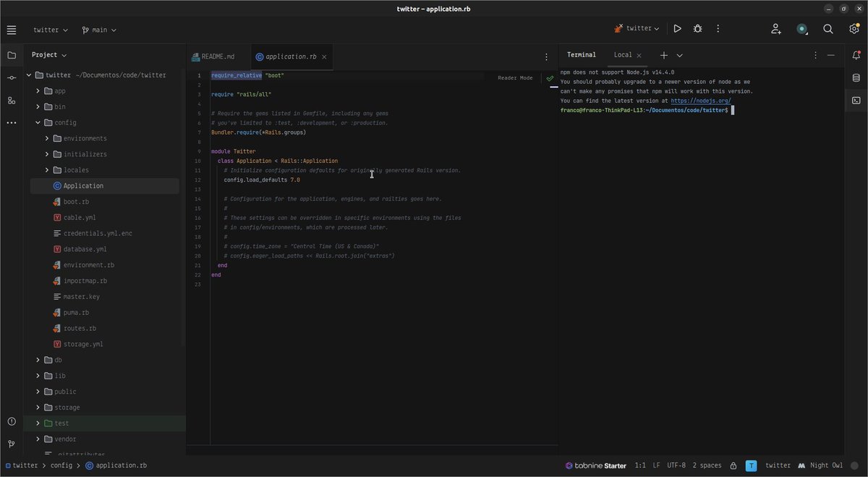Select master.key file in tree

[x=81, y=297]
